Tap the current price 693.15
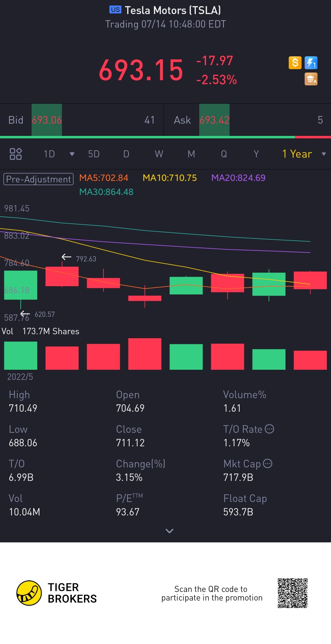 (x=141, y=70)
